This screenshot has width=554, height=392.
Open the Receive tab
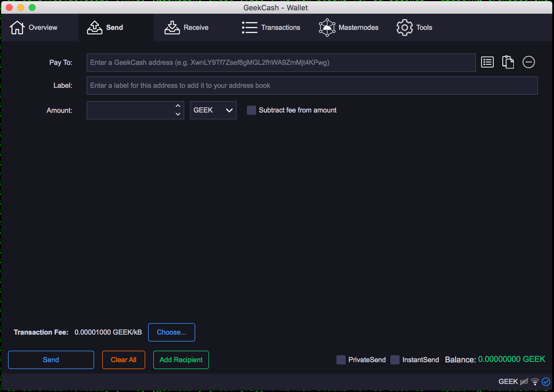click(187, 28)
